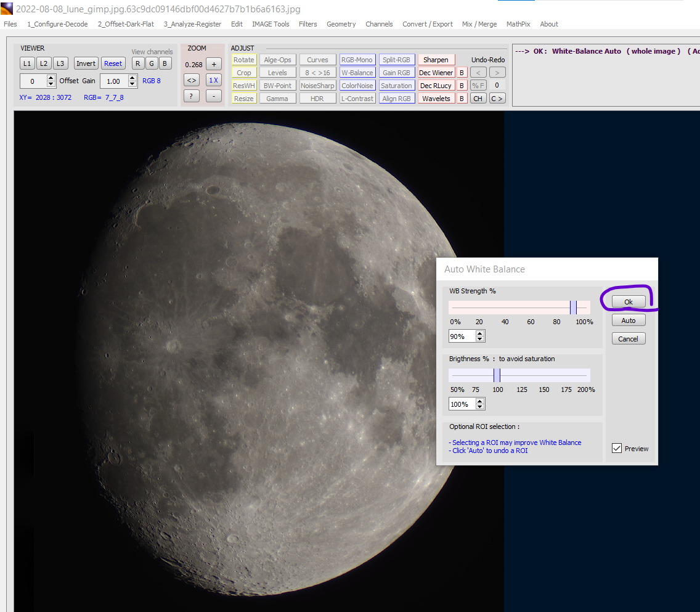The image size is (700, 612).
Task: Click the zoom help ? button
Action: (191, 96)
